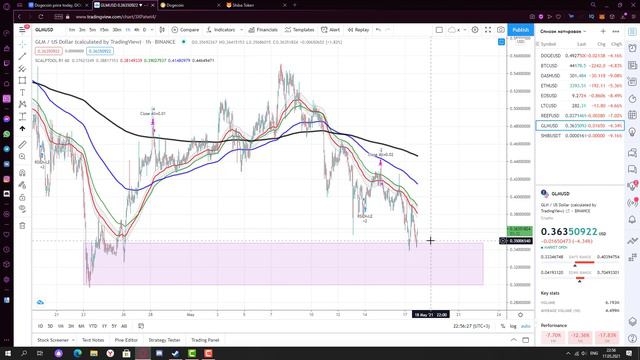The image size is (640, 360).
Task: Select LTCUSD in the watchlist
Action: coord(580,106)
